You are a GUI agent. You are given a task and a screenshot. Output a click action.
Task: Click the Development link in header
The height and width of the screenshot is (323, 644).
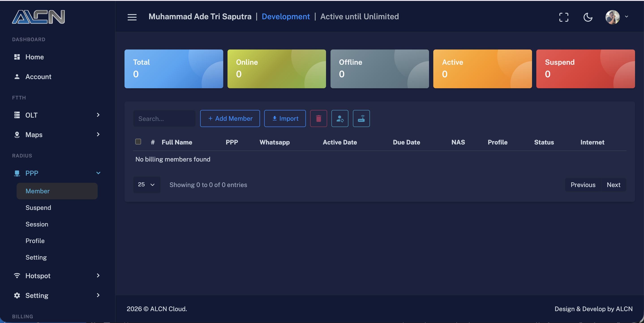tap(286, 17)
